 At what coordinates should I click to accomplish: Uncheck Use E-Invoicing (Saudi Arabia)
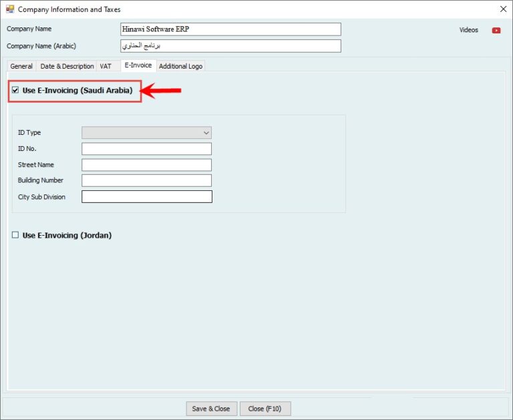(x=15, y=90)
